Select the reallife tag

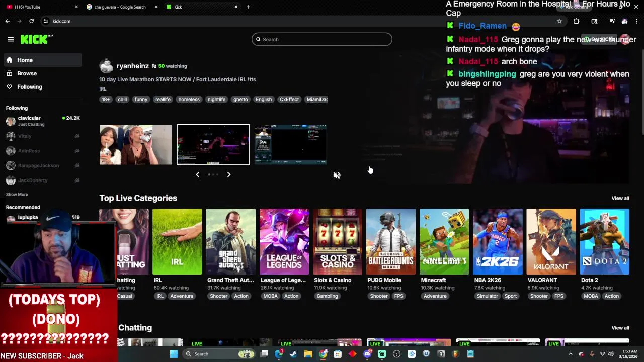point(163,99)
